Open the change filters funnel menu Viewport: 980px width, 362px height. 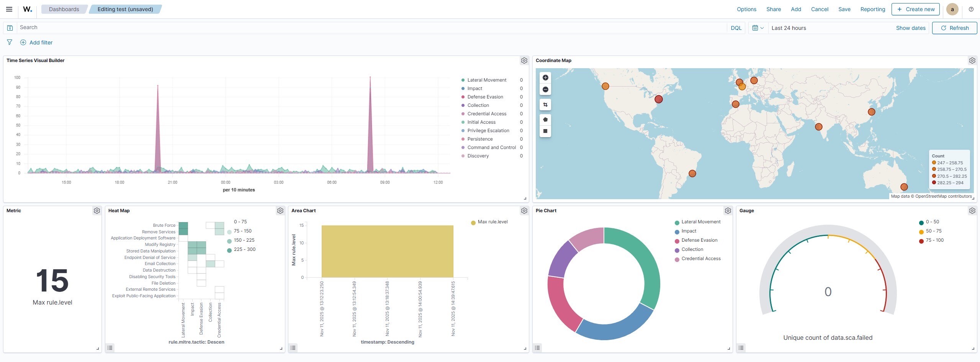click(10, 43)
